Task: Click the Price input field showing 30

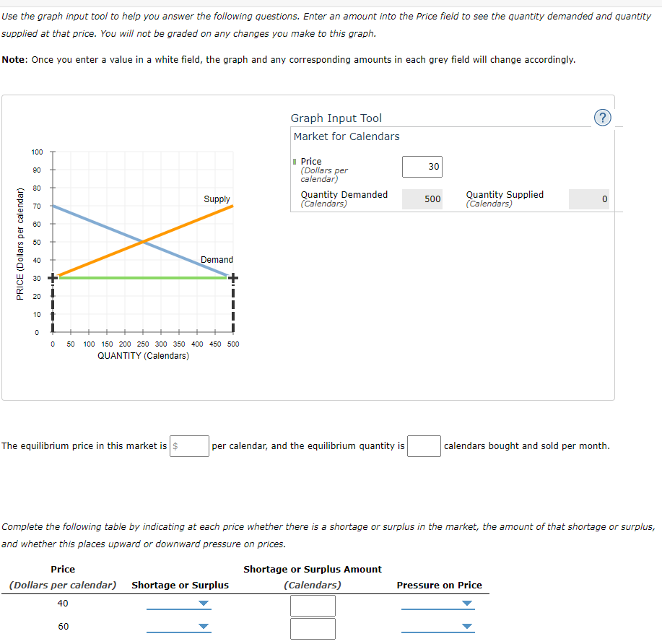Action: coord(422,166)
